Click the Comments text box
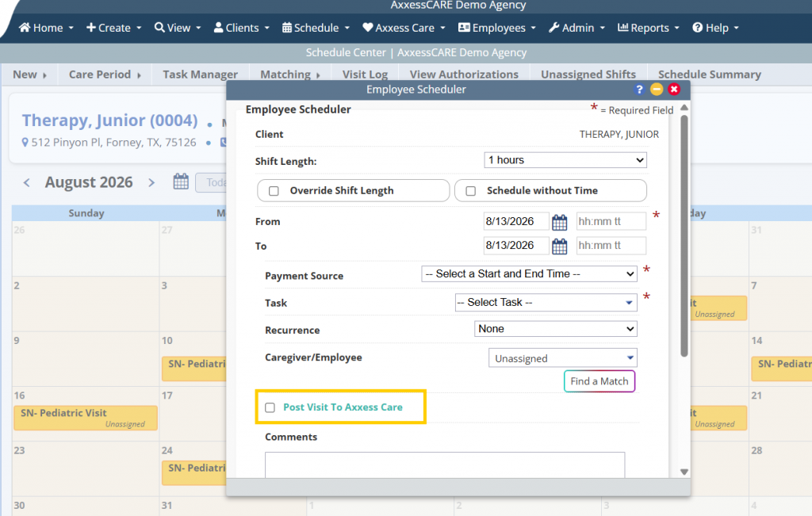This screenshot has height=516, width=812. coord(444,464)
